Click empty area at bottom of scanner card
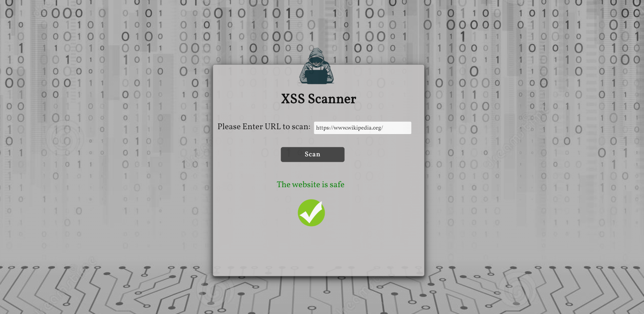Viewport: 644px width, 314px height. pos(319,251)
